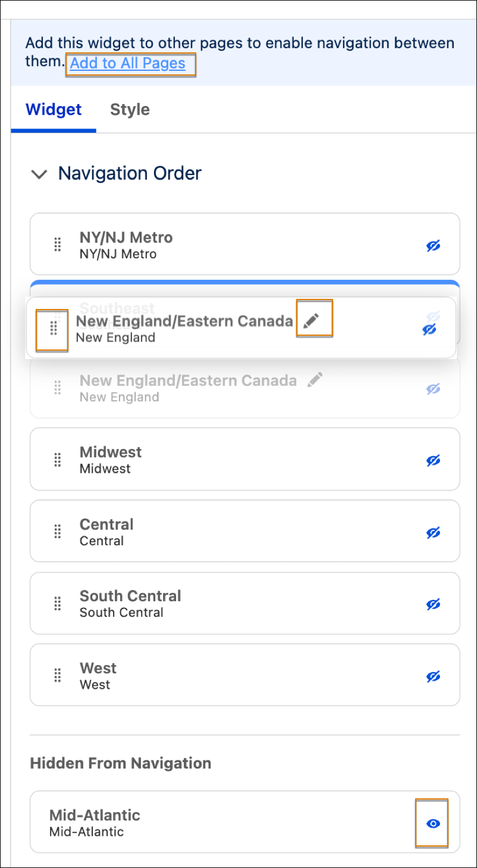Grab the drag handle of NY/NJ Metro

point(58,244)
